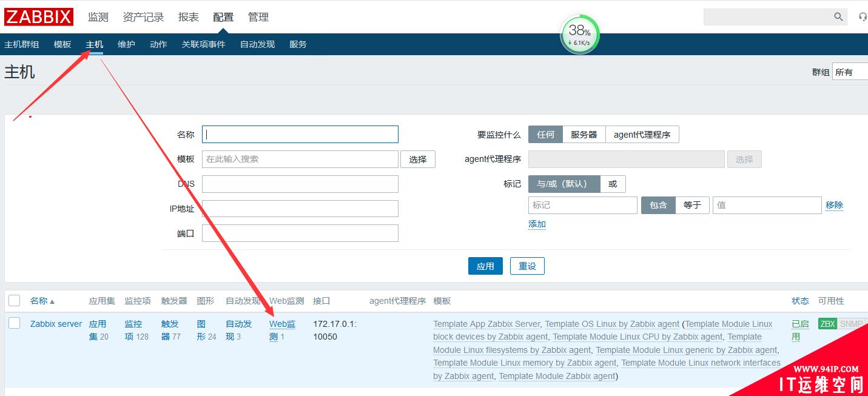Click 移除 tag link
The height and width of the screenshot is (396, 868).
834,205
